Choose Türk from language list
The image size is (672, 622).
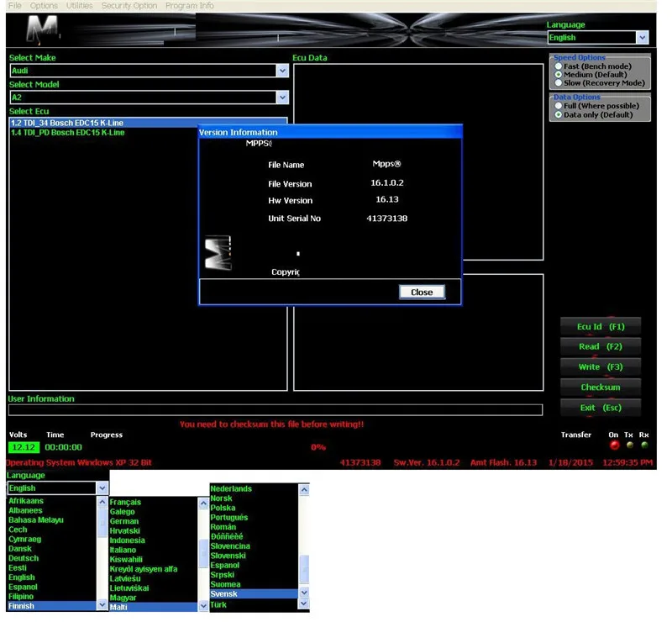click(x=218, y=605)
